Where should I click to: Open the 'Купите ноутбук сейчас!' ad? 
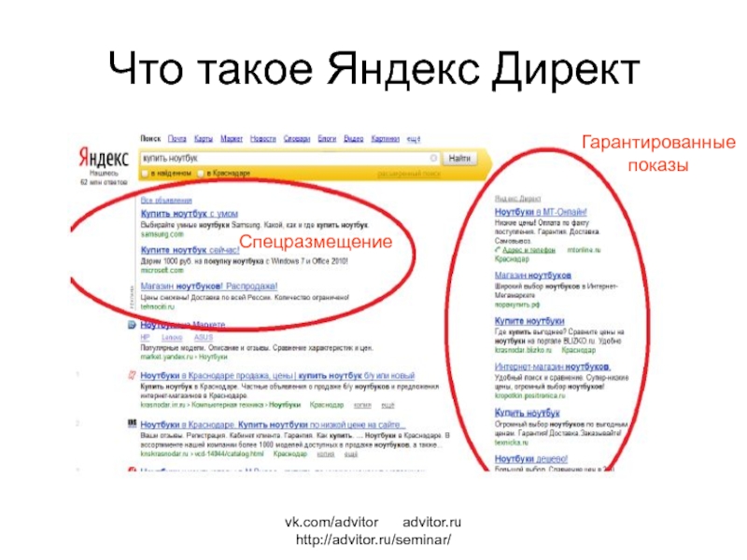(x=190, y=250)
